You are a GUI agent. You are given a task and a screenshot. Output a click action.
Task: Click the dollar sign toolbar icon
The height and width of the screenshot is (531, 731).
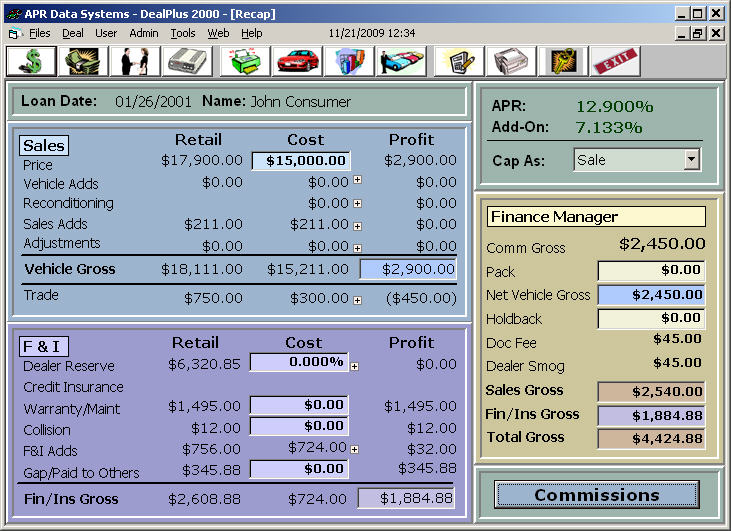[x=32, y=61]
